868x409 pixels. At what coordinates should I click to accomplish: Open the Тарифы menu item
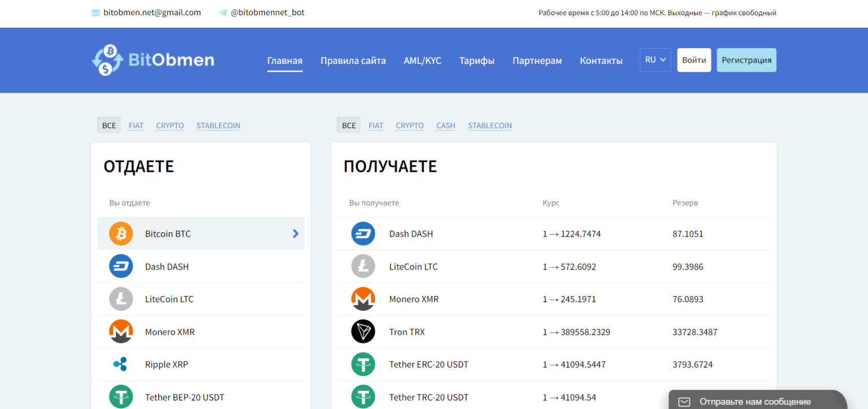click(477, 60)
